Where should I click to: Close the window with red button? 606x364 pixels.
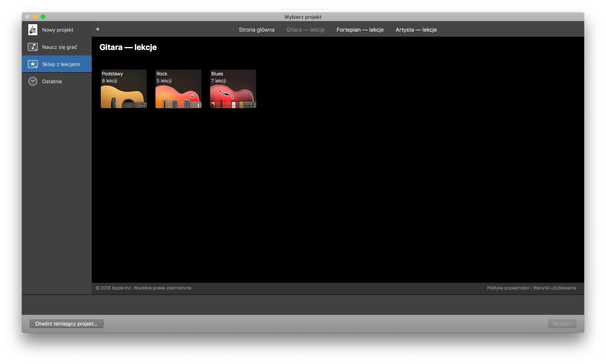[x=27, y=17]
